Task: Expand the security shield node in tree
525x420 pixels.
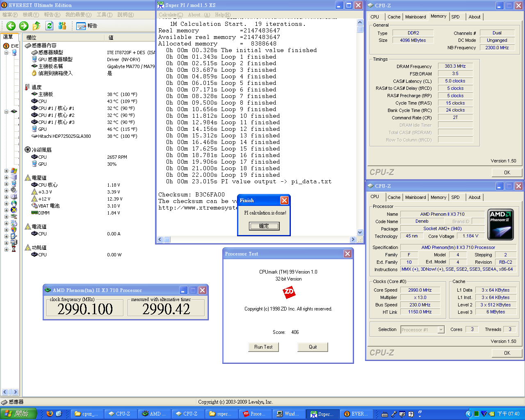Action: (x=6, y=230)
